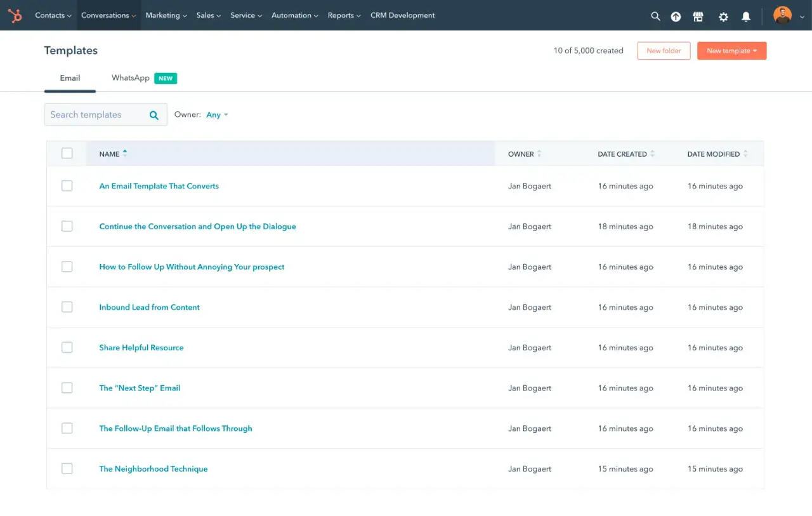Expand the Contacts menu
This screenshot has height=516, width=812.
tap(53, 16)
